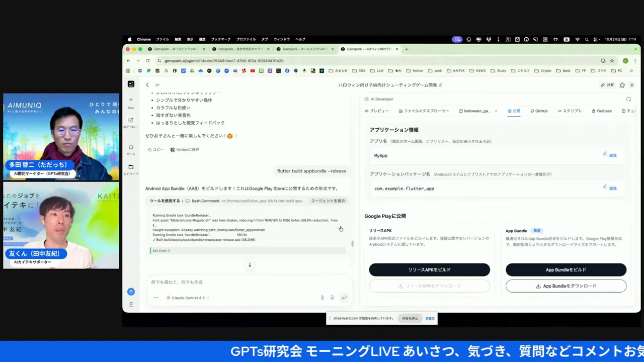Image resolution: width=644 pixels, height=362 pixels.
Task: Jump to the latest message with the down arrow
Action: (250, 265)
